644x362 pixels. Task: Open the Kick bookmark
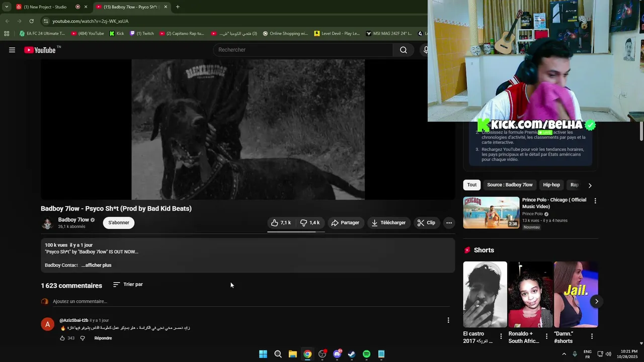click(117, 34)
